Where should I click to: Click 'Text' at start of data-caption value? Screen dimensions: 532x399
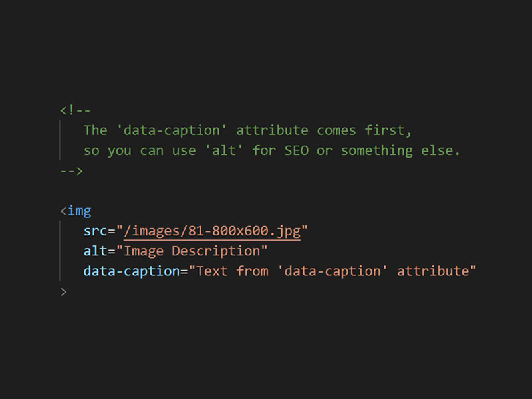click(x=212, y=271)
